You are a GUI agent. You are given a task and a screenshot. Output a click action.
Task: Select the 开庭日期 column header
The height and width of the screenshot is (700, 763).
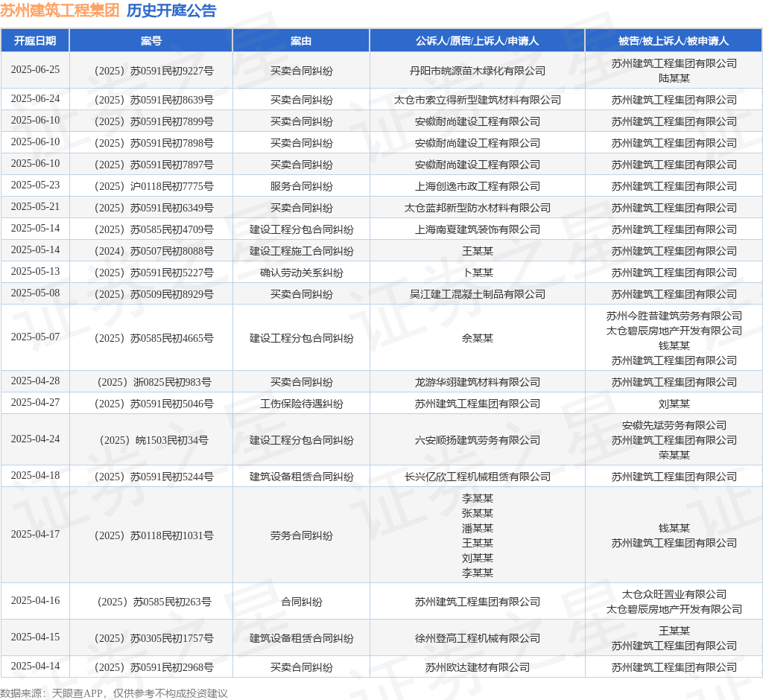[x=35, y=41]
